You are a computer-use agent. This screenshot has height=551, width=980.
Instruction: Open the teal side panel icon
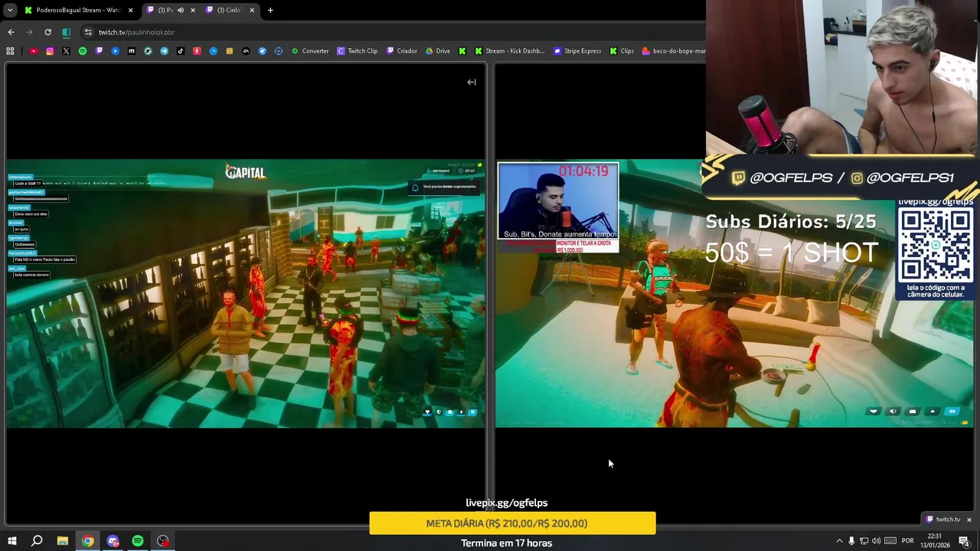point(66,32)
